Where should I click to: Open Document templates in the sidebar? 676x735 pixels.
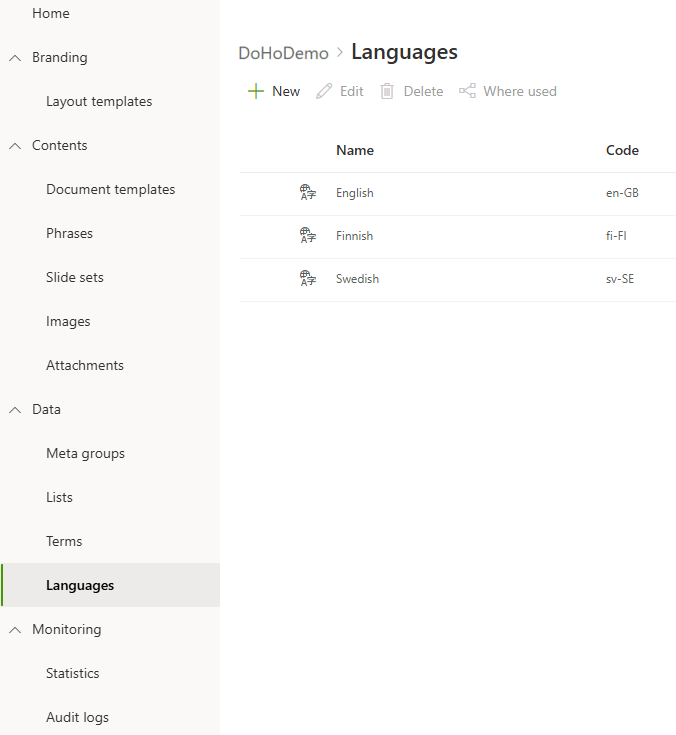[110, 190]
